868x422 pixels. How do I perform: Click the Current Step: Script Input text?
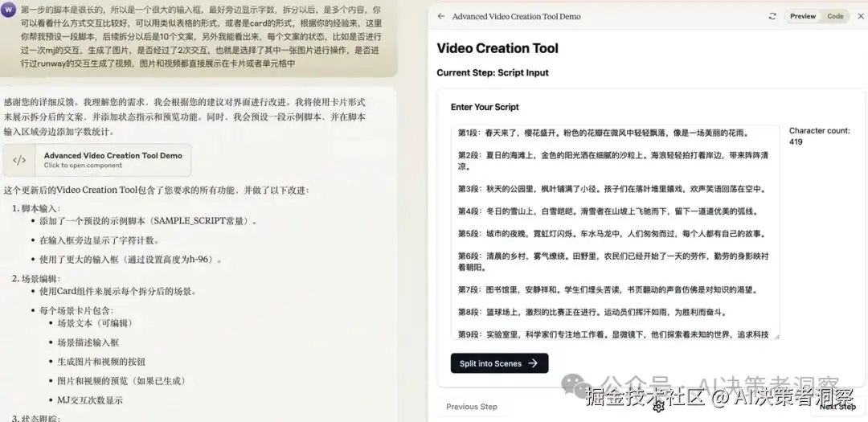tap(493, 72)
